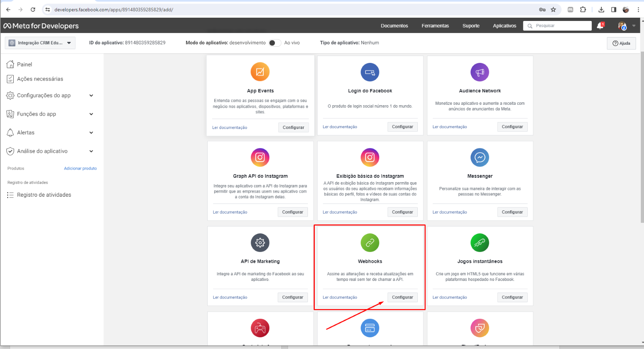Bookmark this page with the star icon

553,9
